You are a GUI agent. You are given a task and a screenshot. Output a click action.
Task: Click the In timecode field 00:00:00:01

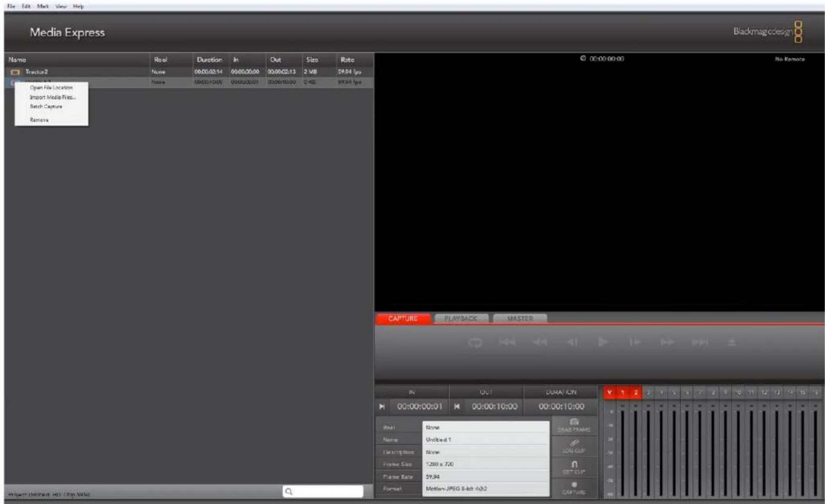(x=418, y=407)
